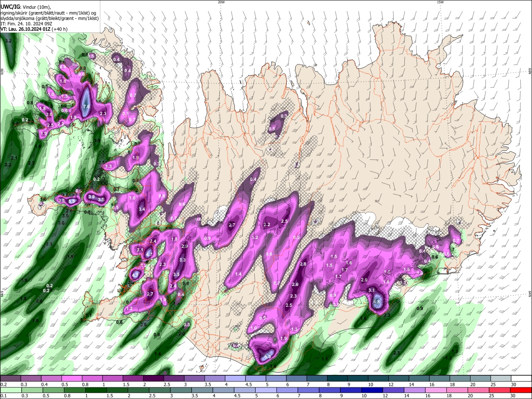
Task: Pick upper legend swatch starting at 0.5 (bright pink)
Action: point(72,378)
